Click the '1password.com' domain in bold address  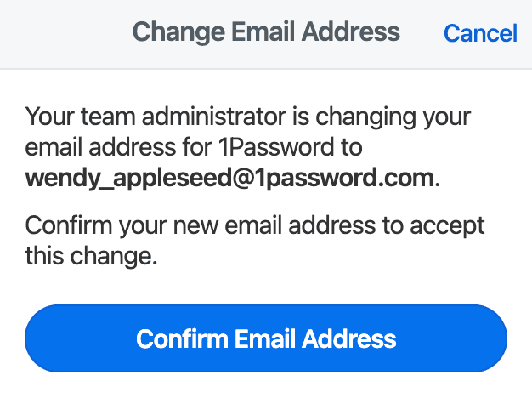(x=344, y=179)
